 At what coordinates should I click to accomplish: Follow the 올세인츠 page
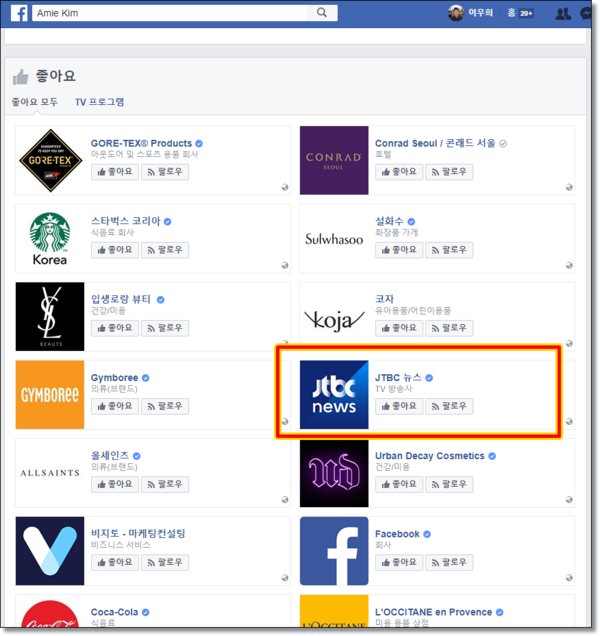click(x=165, y=484)
